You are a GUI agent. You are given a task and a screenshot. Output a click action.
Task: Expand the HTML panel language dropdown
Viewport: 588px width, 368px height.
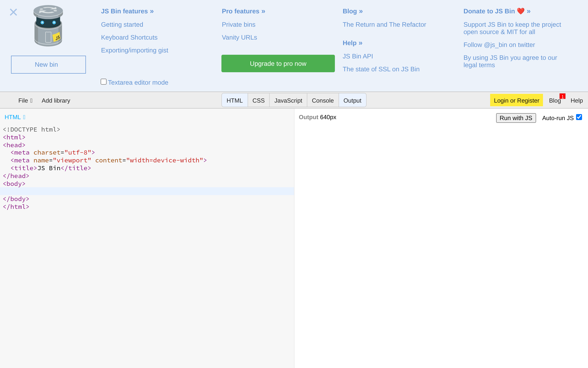tap(15, 117)
